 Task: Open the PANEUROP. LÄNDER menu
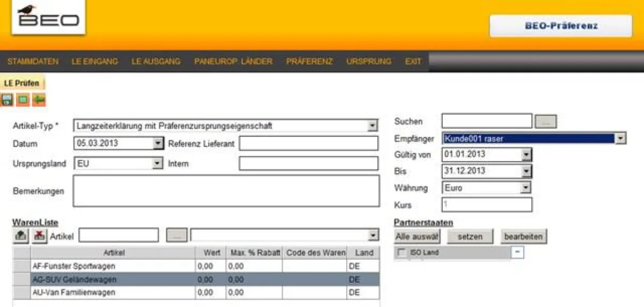click(233, 61)
